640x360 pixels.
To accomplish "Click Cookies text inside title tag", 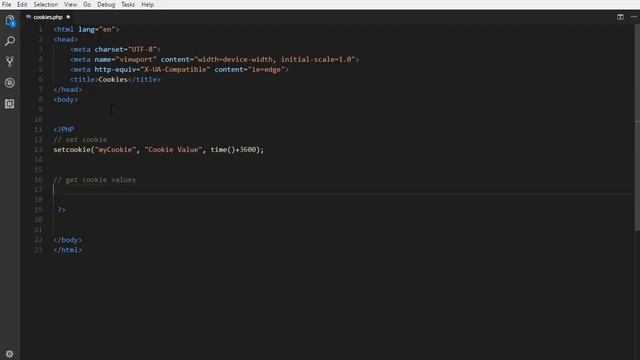I will click(x=113, y=80).
